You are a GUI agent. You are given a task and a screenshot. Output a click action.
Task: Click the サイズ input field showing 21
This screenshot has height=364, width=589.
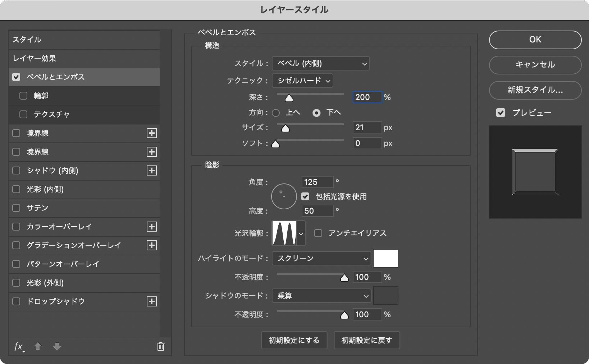coord(367,127)
